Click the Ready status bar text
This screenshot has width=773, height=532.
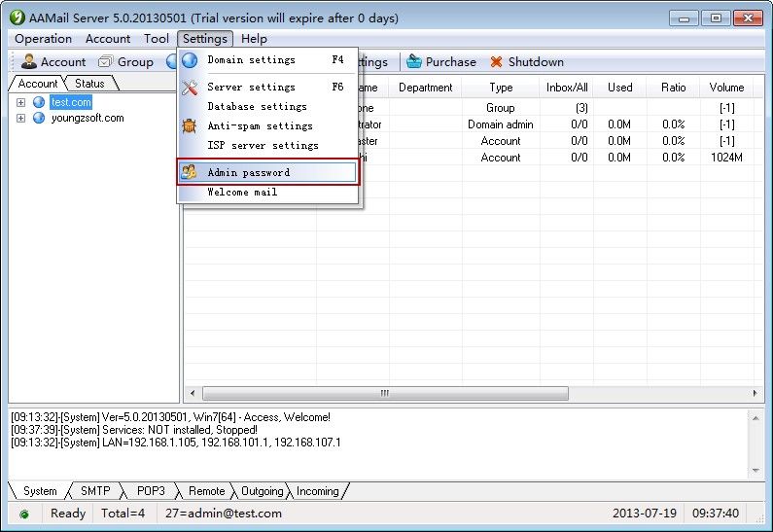tap(68, 514)
